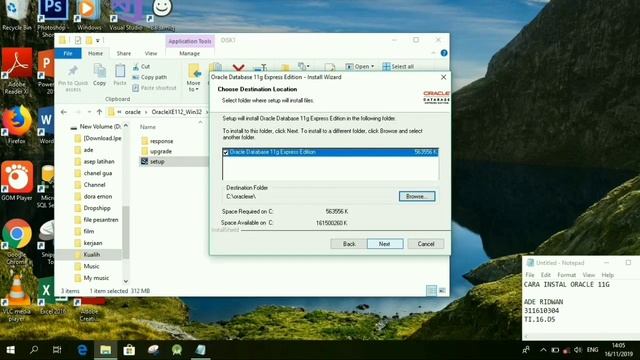Switch to details view icon in status bar
The width and height of the screenshot is (640, 360).
pos(431,291)
